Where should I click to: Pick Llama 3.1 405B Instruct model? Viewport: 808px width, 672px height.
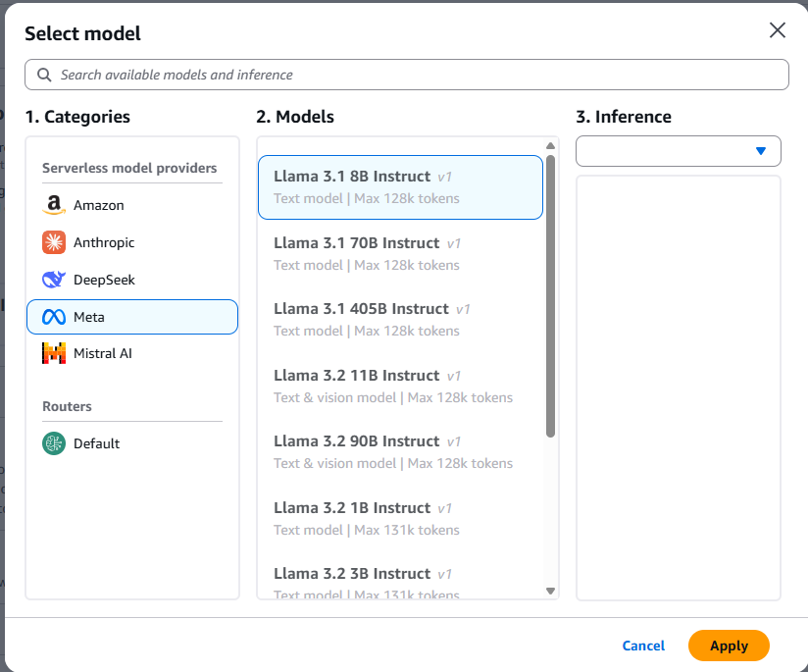click(x=400, y=319)
